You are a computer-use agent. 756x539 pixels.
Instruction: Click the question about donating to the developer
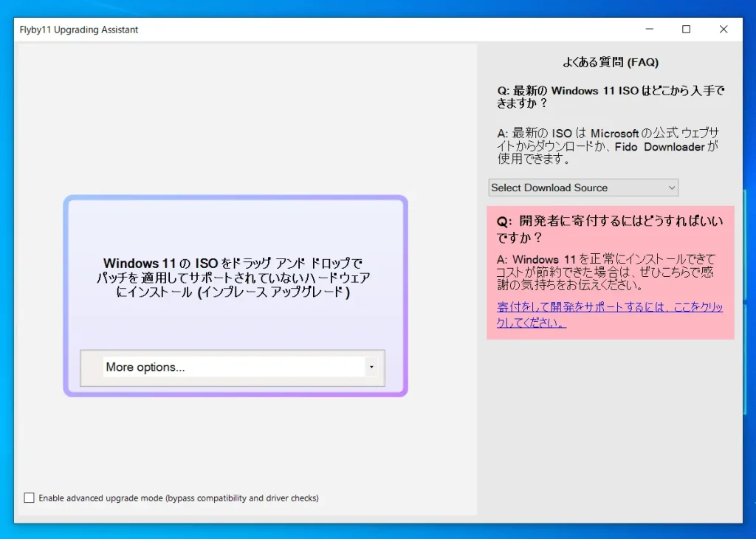[x=609, y=229]
